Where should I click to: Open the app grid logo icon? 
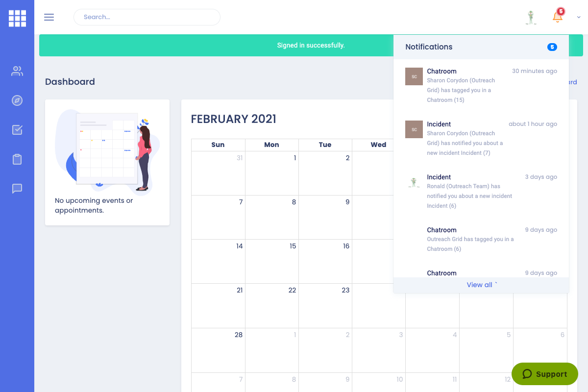17,18
